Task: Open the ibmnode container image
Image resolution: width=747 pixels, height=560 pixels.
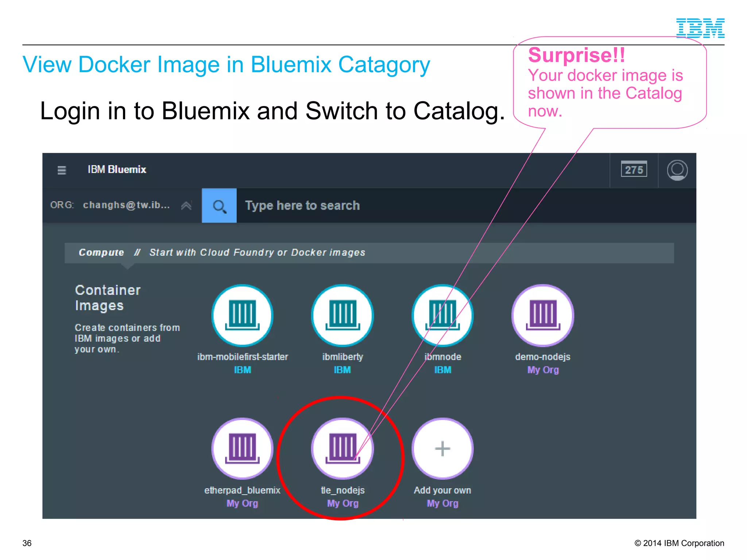Action: coord(443,315)
